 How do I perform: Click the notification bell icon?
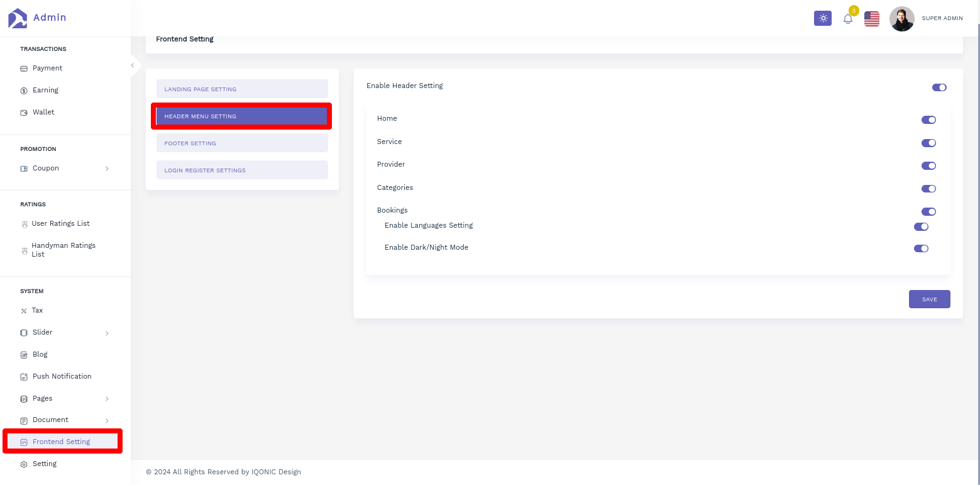tap(848, 19)
